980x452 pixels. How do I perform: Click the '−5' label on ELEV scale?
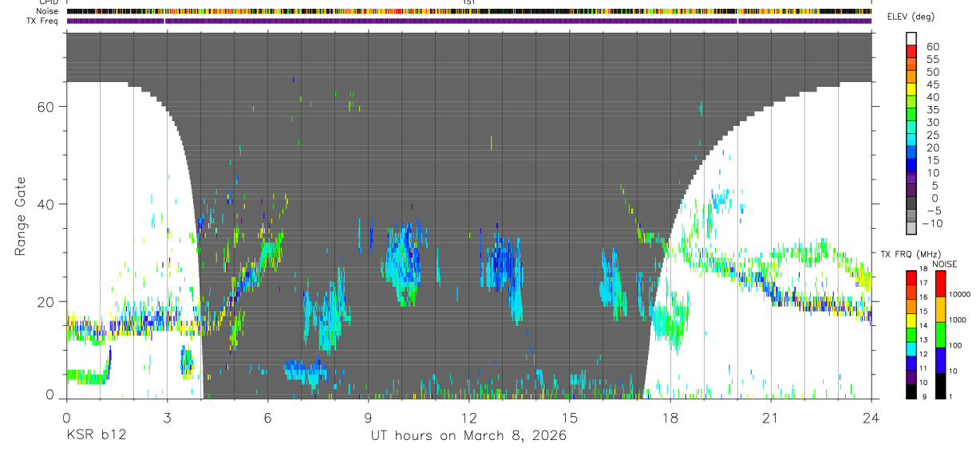pos(933,210)
